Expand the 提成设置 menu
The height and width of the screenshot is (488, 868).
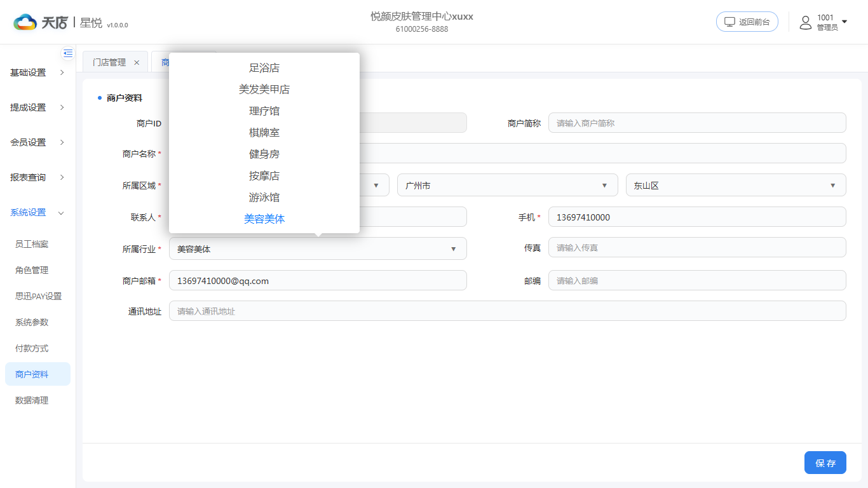(37, 107)
